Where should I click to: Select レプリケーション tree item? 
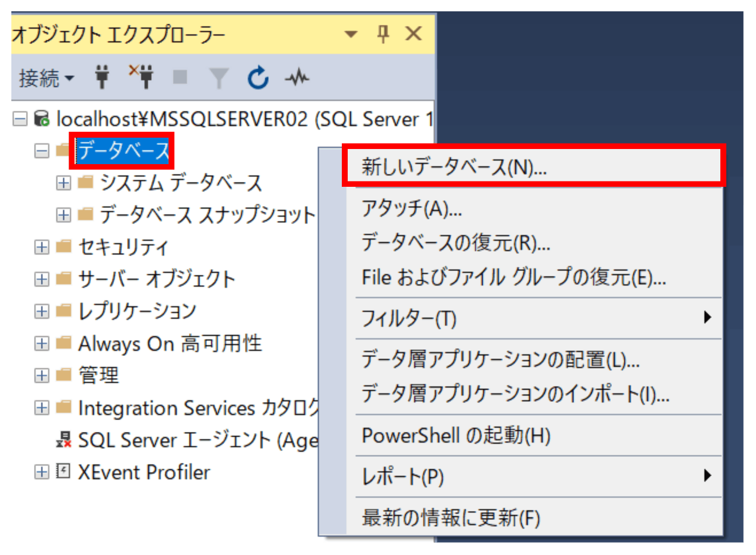(137, 312)
